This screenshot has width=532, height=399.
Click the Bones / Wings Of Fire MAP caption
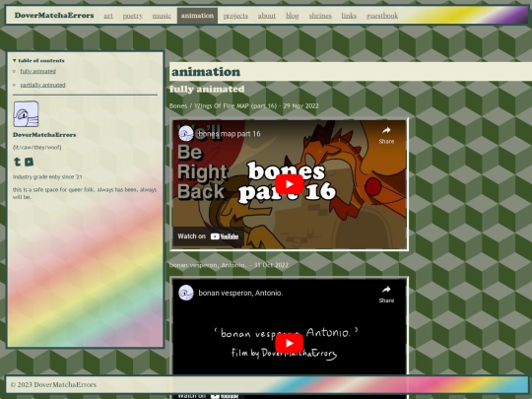point(244,105)
